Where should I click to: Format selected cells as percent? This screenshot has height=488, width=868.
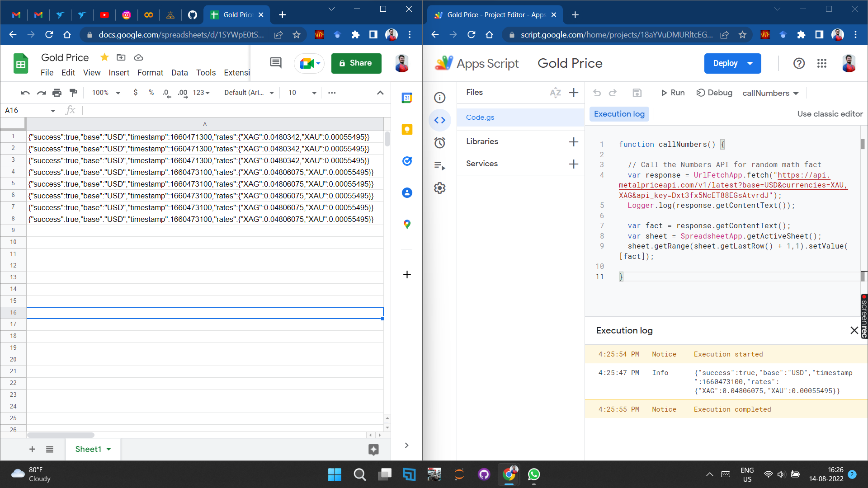(x=151, y=93)
